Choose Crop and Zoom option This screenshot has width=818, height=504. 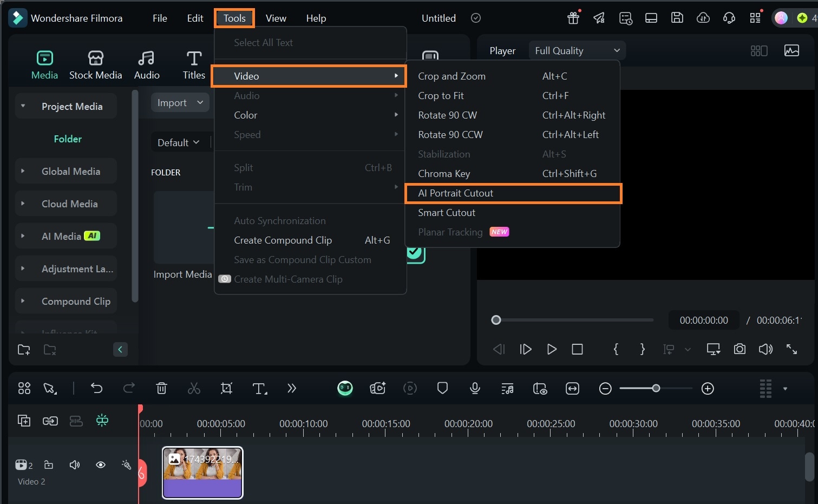tap(513, 76)
